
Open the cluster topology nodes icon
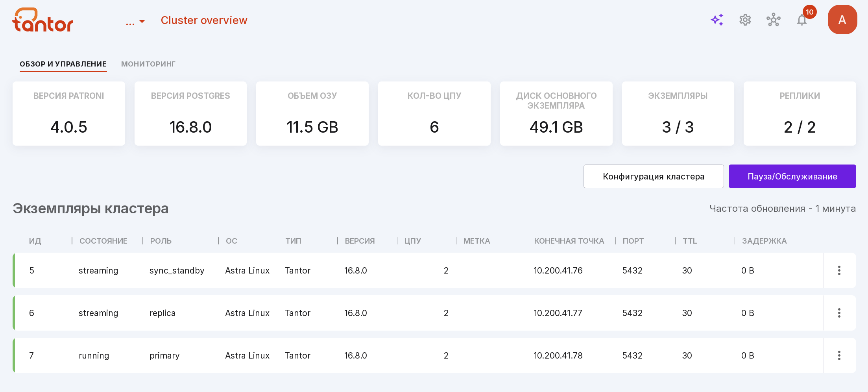pyautogui.click(x=774, y=20)
